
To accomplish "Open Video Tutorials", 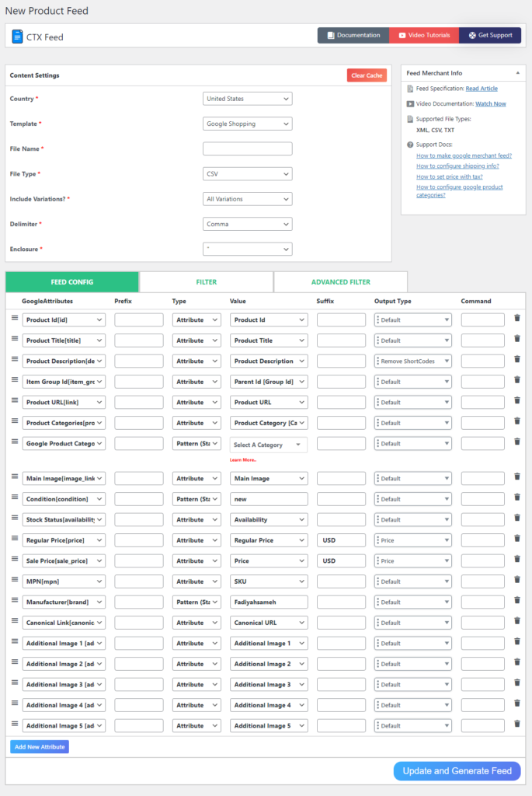I will 424,35.
